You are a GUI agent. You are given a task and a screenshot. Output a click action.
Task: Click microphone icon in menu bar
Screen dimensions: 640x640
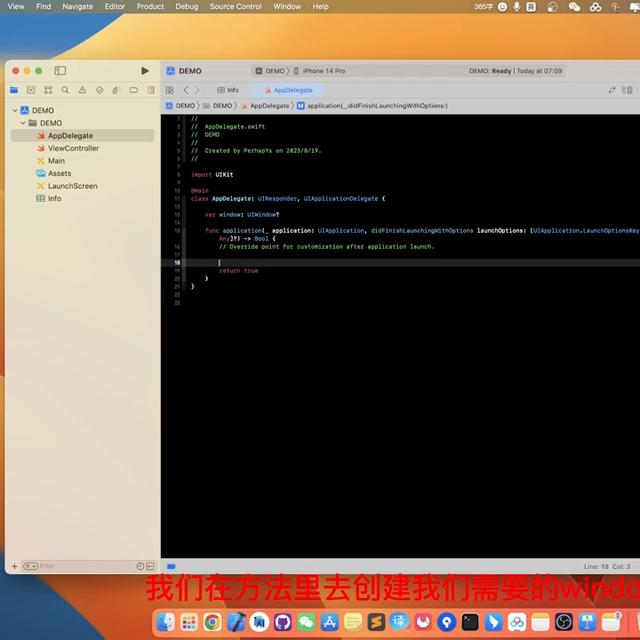[517, 7]
